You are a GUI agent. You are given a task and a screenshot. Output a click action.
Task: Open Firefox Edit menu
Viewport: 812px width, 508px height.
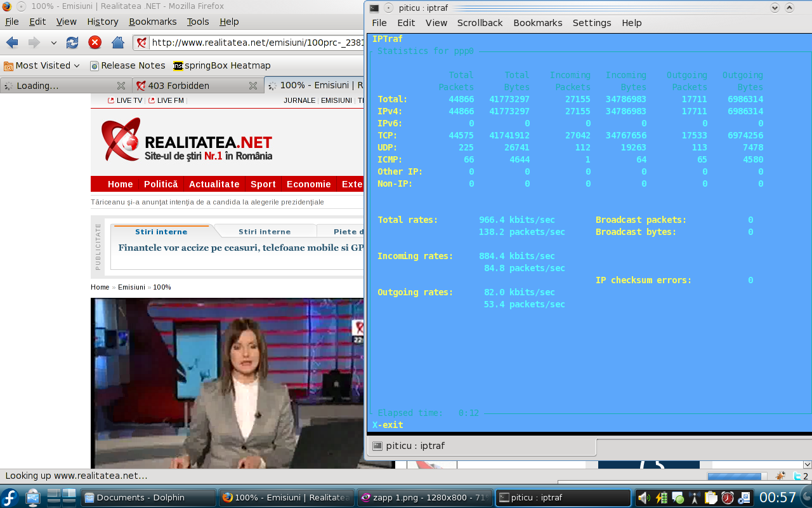[x=37, y=22]
